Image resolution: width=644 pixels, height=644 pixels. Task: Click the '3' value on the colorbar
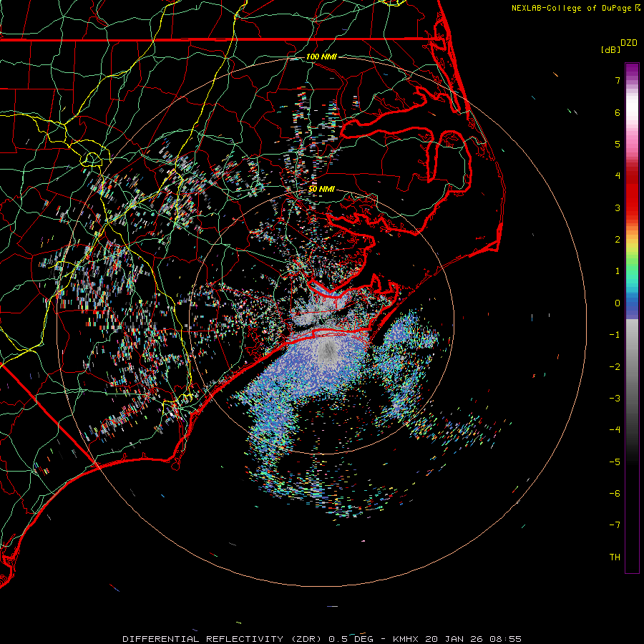click(x=618, y=208)
